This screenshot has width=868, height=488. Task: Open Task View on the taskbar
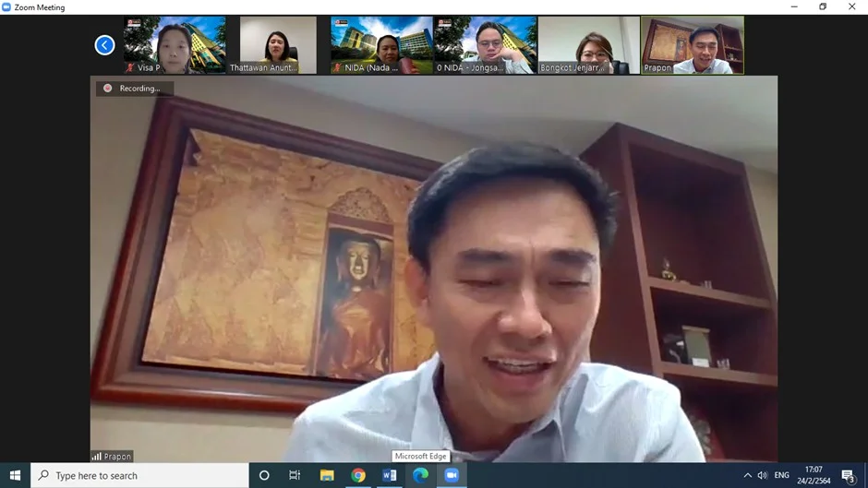pos(295,475)
